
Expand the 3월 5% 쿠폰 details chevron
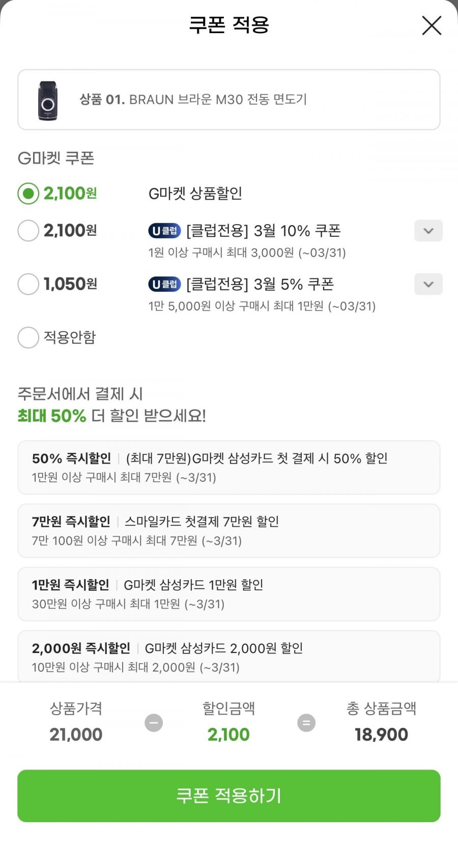click(428, 284)
